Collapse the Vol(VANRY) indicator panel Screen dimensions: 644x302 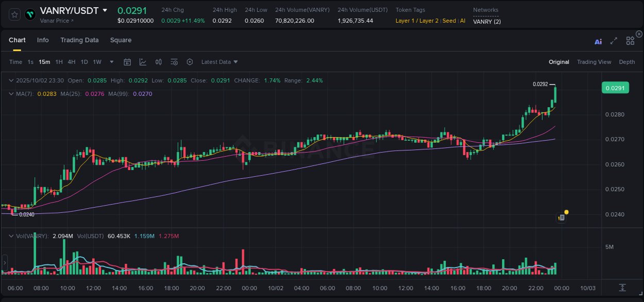click(11, 236)
